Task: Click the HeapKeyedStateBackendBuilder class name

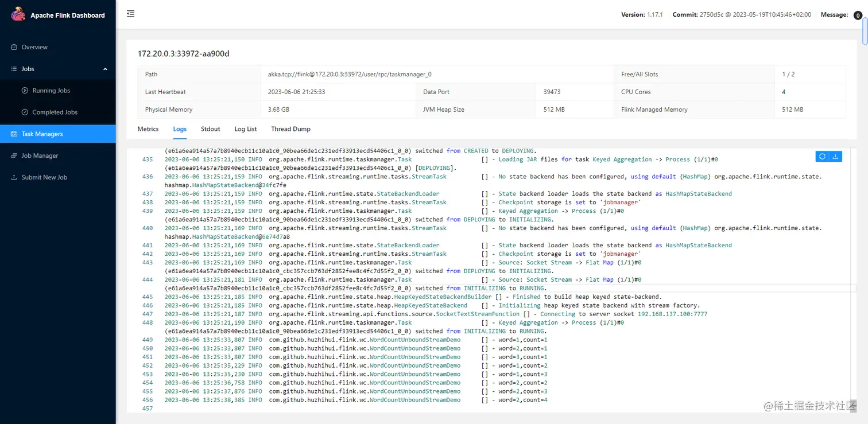Action: point(443,297)
